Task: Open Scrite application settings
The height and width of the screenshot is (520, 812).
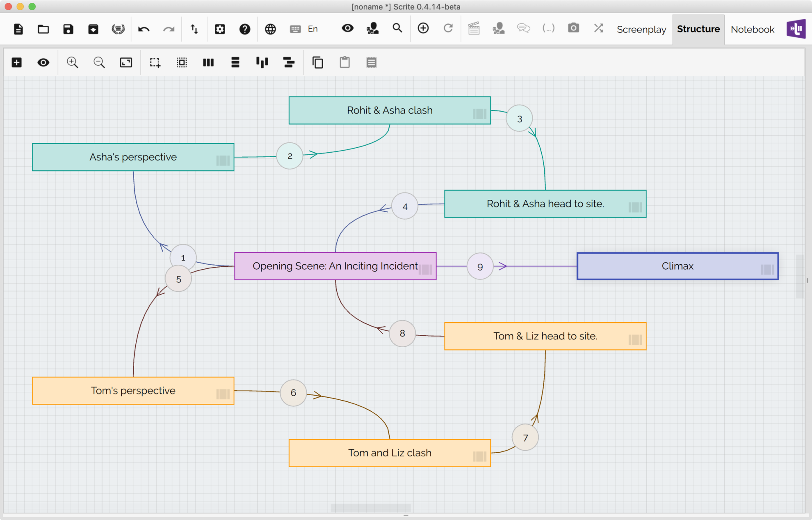Action: 220,29
